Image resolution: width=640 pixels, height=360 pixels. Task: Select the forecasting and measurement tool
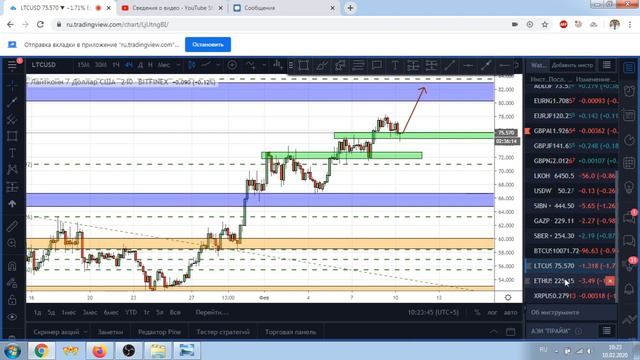coord(12,187)
